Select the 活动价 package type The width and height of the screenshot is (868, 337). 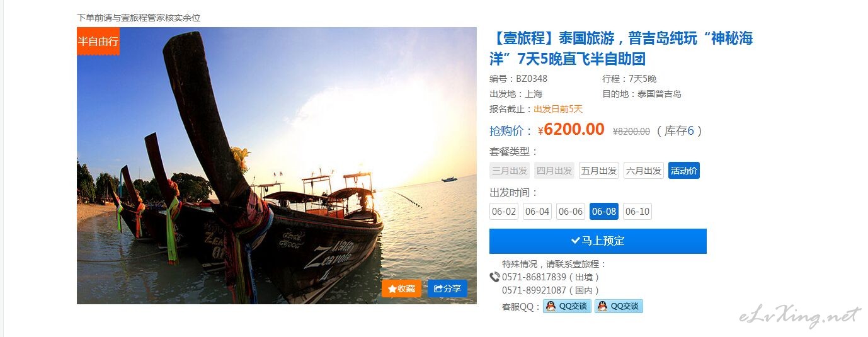pos(684,171)
